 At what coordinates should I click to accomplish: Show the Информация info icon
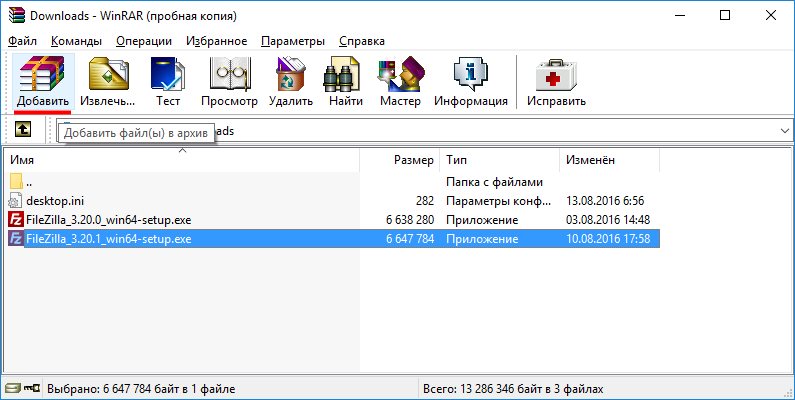471,74
